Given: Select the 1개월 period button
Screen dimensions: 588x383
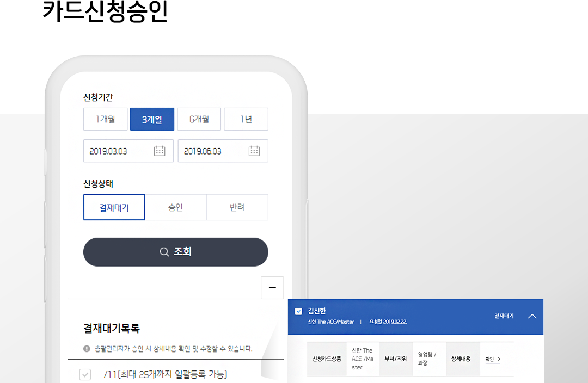Looking at the screenshot, I should (106, 119).
